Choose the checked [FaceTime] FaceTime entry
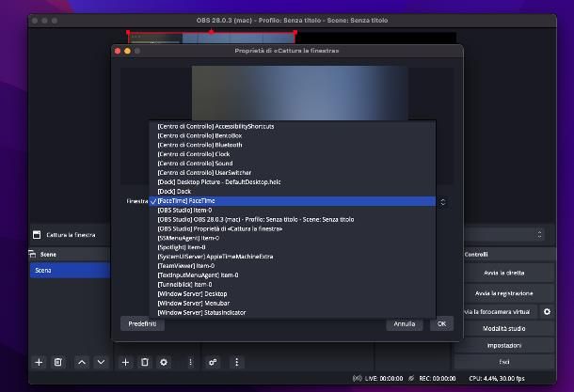Image resolution: width=574 pixels, height=392 pixels. pos(292,201)
